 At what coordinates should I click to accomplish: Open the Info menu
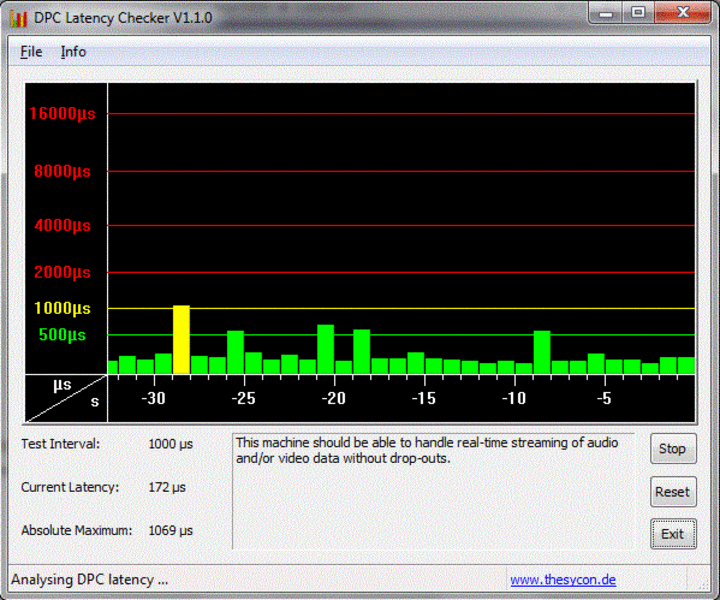(x=73, y=52)
